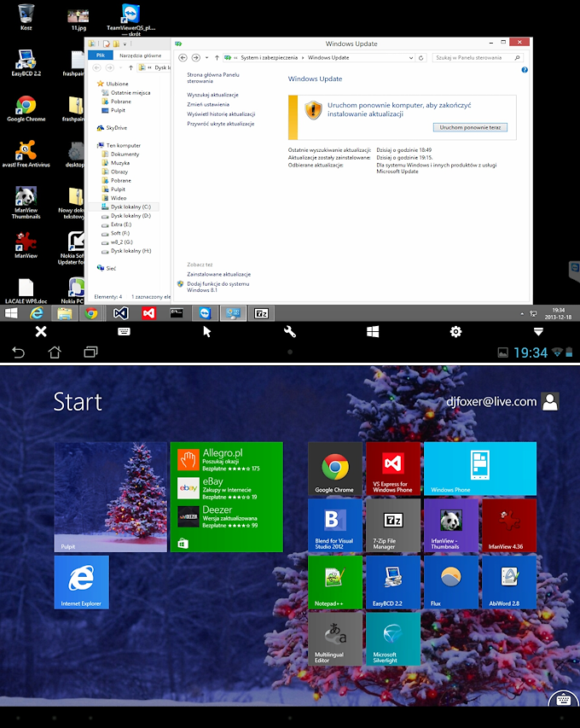Open Wyświetl historię aktualizacji link
The height and width of the screenshot is (728, 580).
[221, 114]
